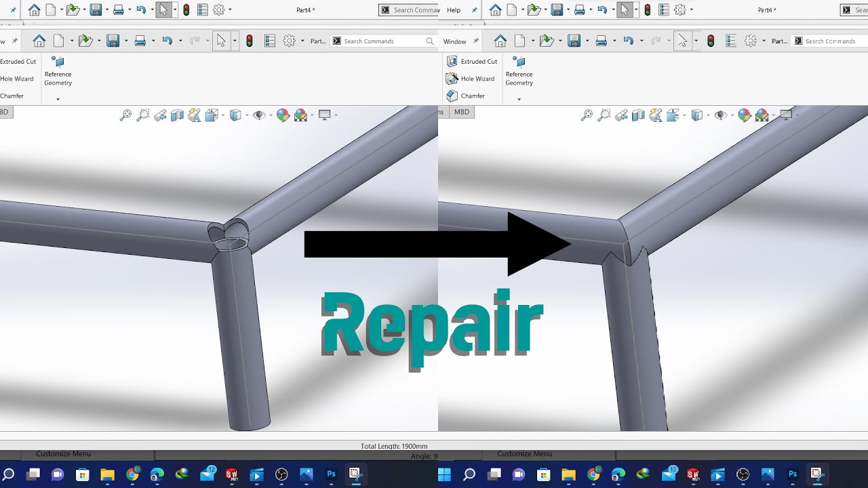Click Extruded Cut icon in right window
The height and width of the screenshot is (488, 868).
click(x=452, y=61)
